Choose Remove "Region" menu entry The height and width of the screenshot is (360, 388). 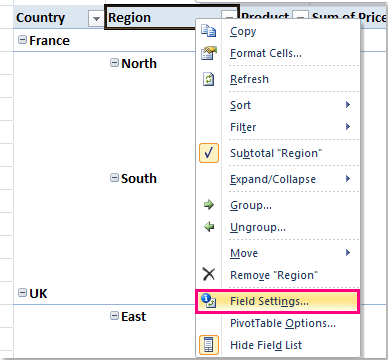(x=278, y=275)
